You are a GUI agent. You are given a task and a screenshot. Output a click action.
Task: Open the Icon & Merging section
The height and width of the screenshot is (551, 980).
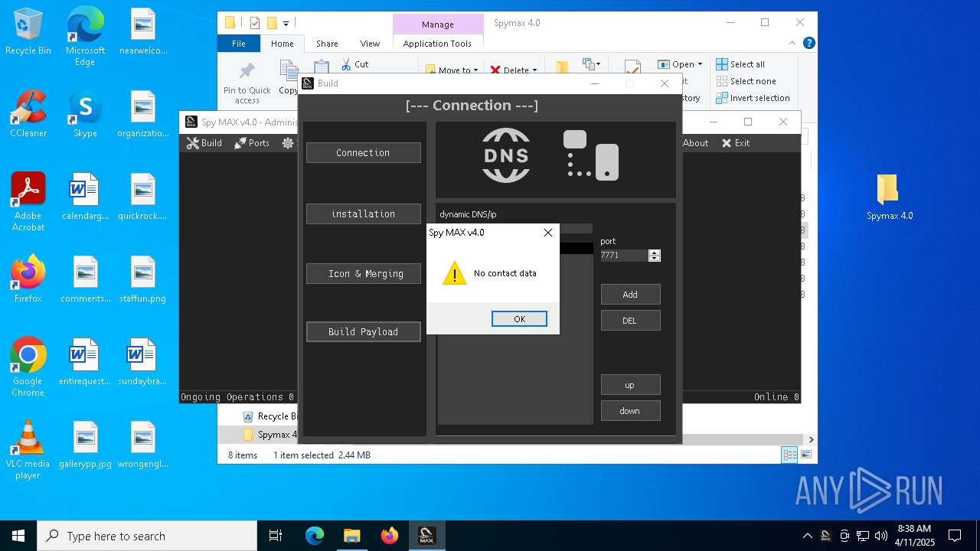tap(363, 274)
